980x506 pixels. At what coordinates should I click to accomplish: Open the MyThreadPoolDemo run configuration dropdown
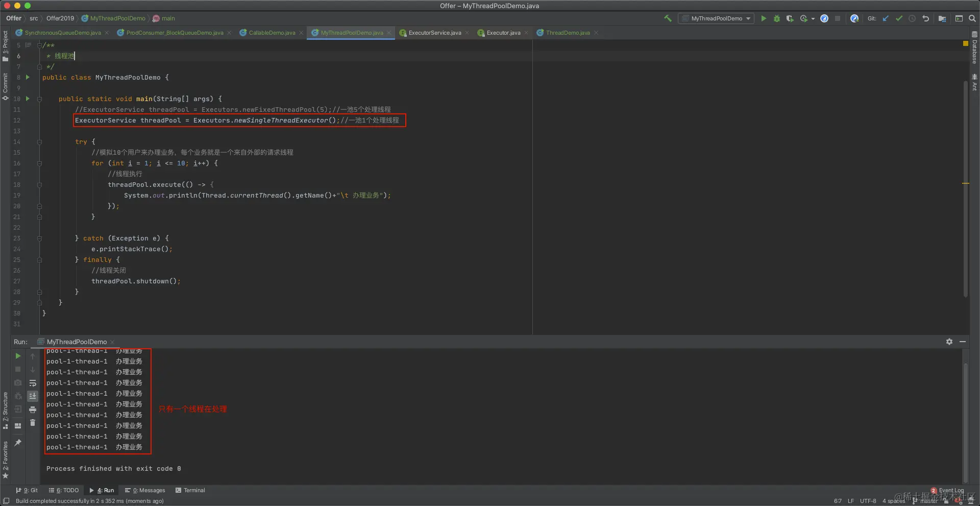(x=716, y=18)
